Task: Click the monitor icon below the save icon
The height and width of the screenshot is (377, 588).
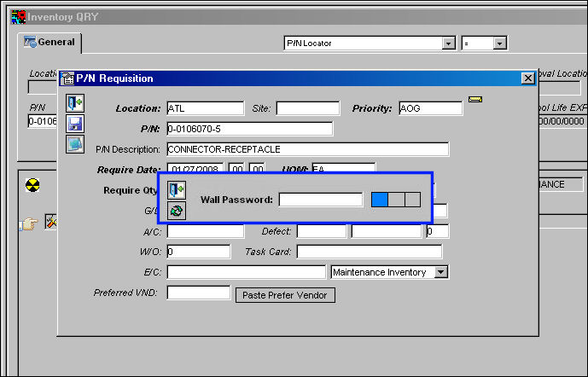Action: point(75,144)
